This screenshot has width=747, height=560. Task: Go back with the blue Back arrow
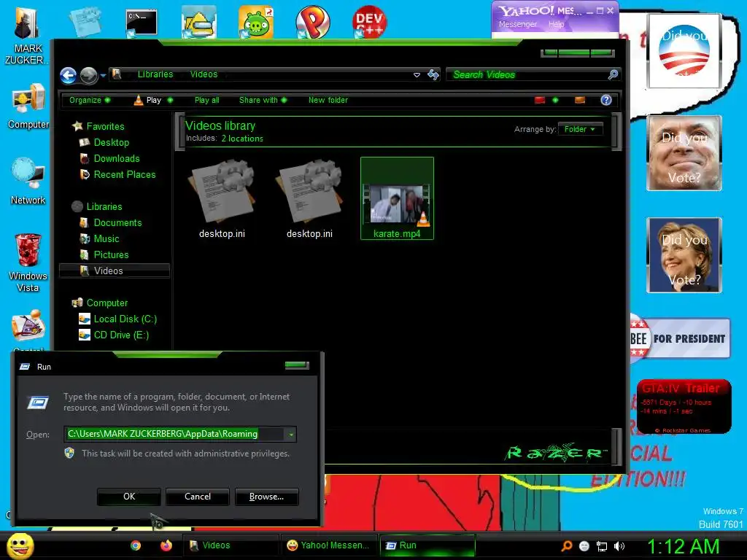(68, 75)
